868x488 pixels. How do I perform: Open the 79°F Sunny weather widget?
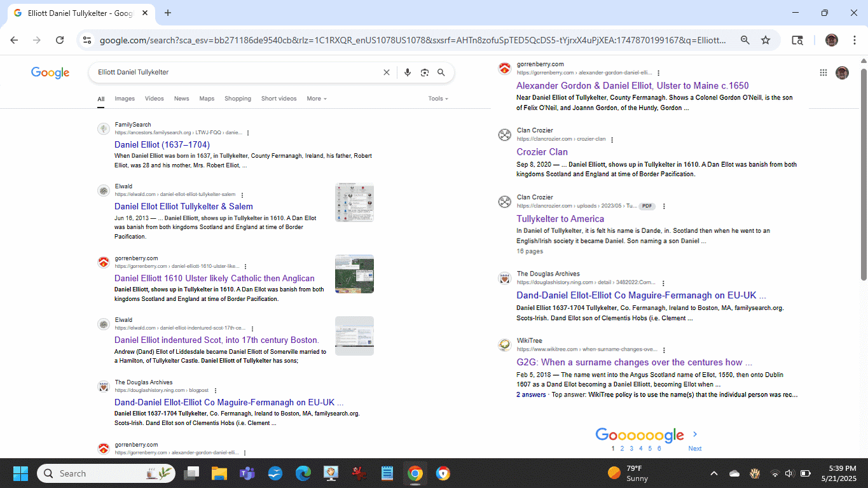628,473
